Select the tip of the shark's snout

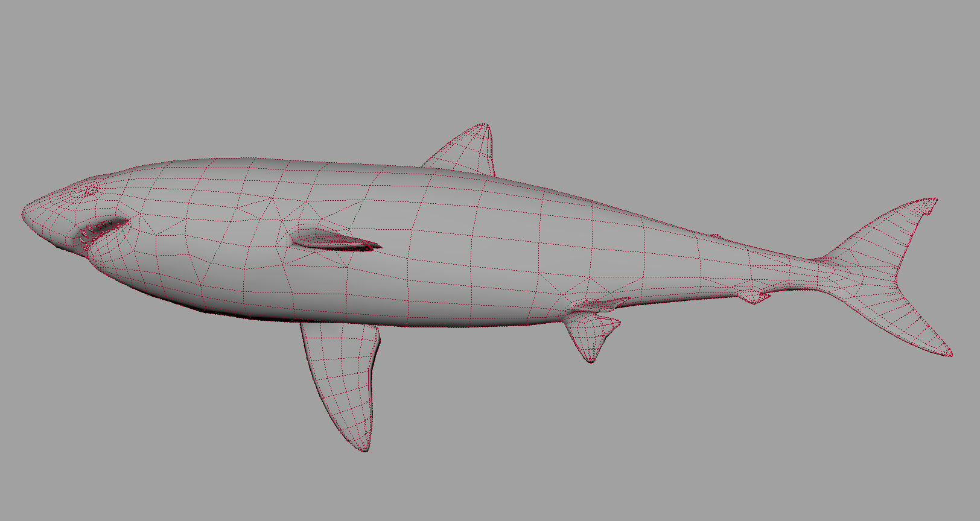27,214
